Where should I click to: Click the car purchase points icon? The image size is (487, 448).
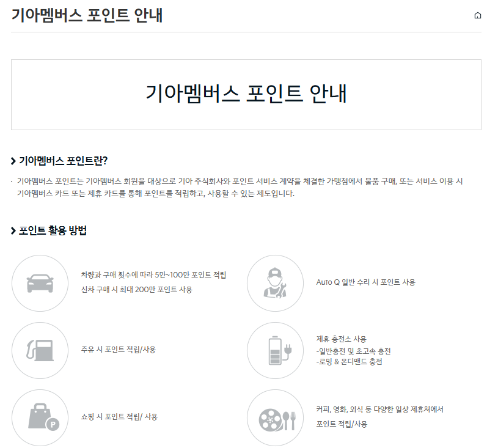point(40,283)
